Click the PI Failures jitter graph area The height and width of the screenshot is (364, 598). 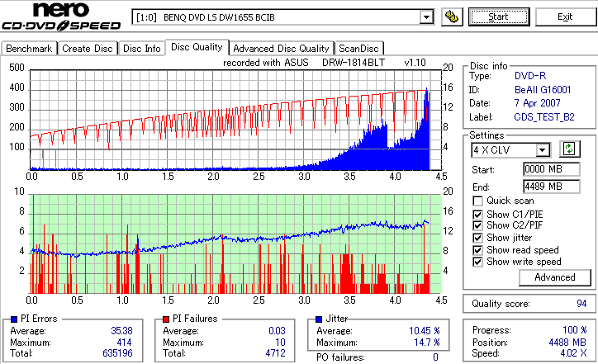point(235,244)
